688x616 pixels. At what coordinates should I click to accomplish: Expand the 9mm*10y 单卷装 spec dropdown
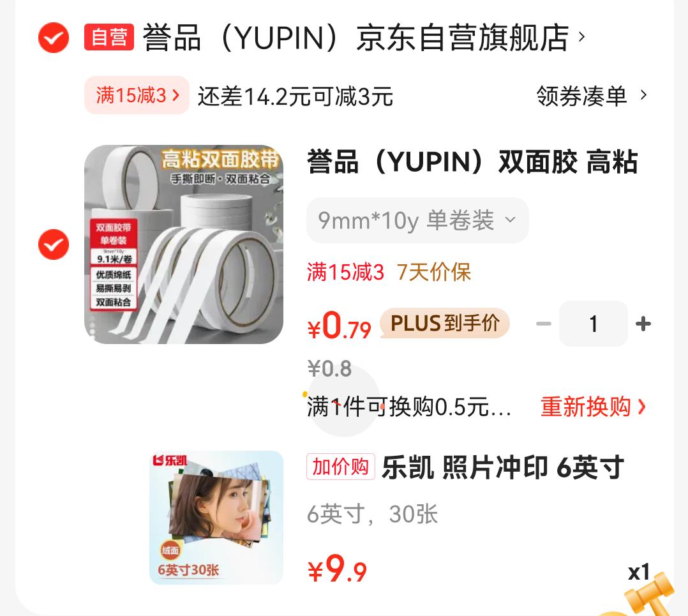(417, 220)
